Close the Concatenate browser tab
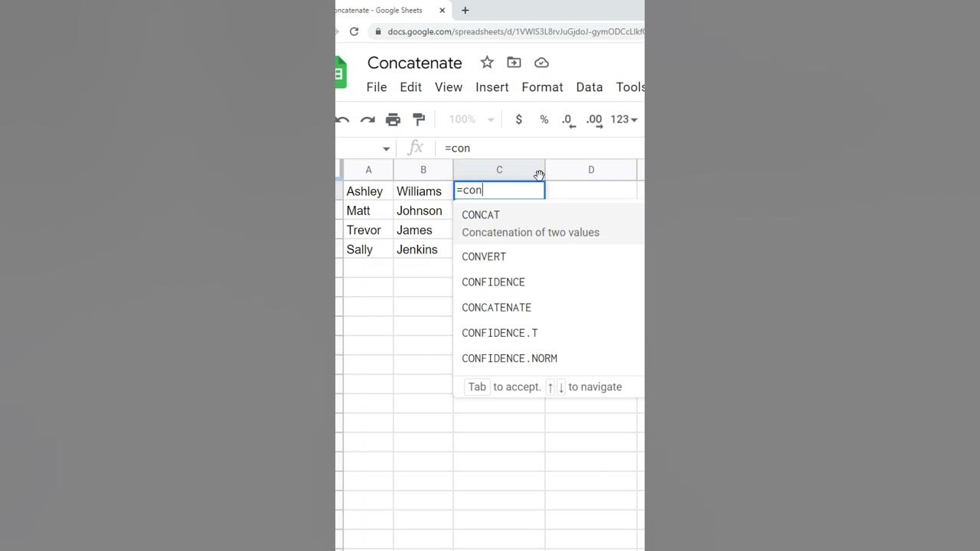The image size is (980, 551). pyautogui.click(x=442, y=11)
